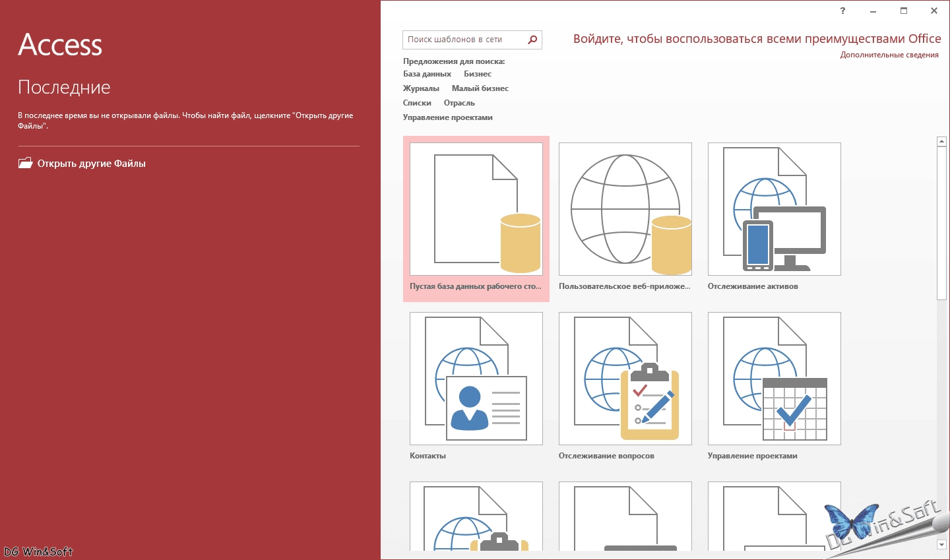Click the Бизнес search suggestion
This screenshot has height=560, width=950.
[478, 74]
